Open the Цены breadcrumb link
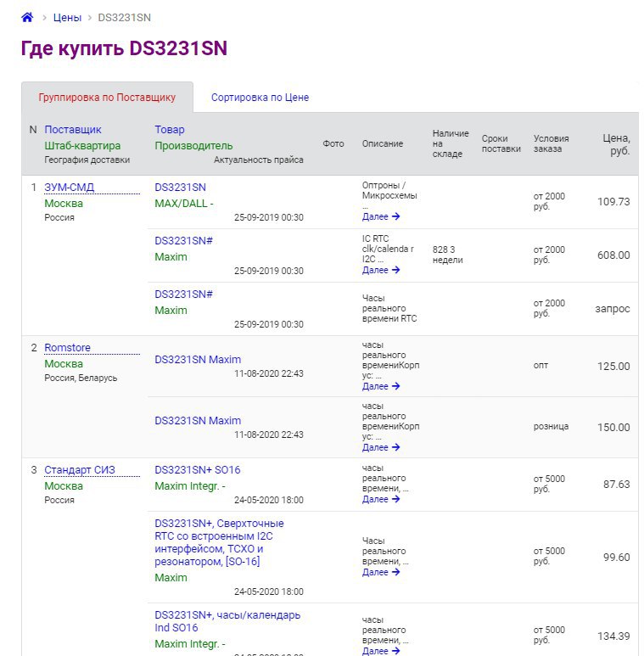644x656 pixels. pyautogui.click(x=67, y=18)
